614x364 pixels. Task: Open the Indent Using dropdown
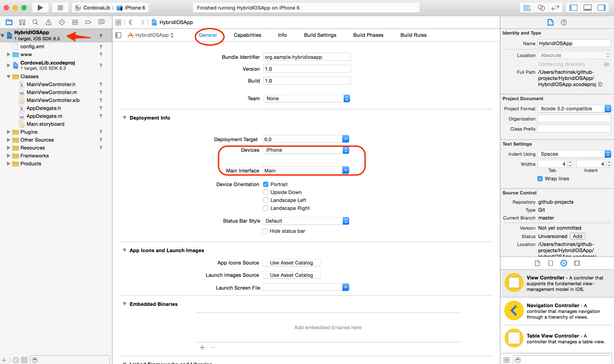(x=574, y=154)
